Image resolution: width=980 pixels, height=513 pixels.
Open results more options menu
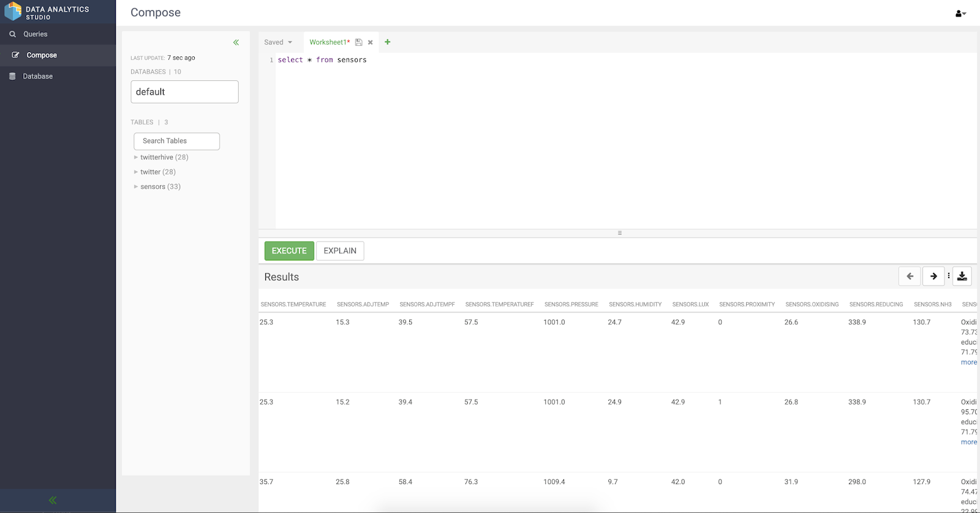(x=949, y=276)
